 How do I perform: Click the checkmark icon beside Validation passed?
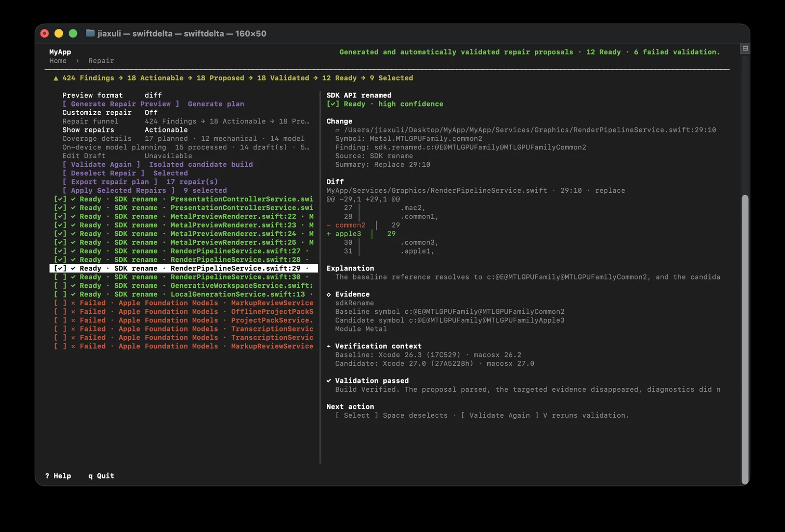329,381
